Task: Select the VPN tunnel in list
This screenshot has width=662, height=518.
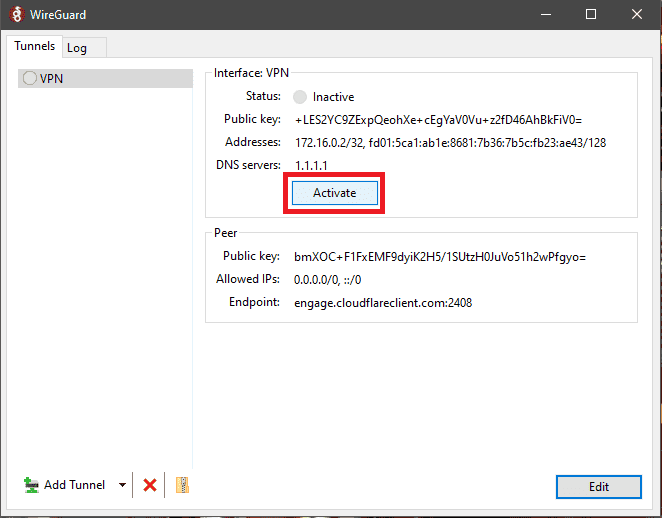Action: (x=105, y=79)
